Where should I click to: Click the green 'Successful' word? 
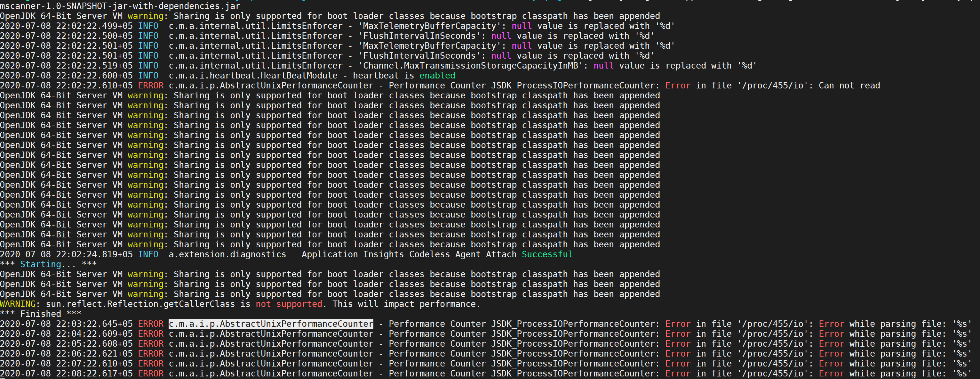pyautogui.click(x=547, y=254)
